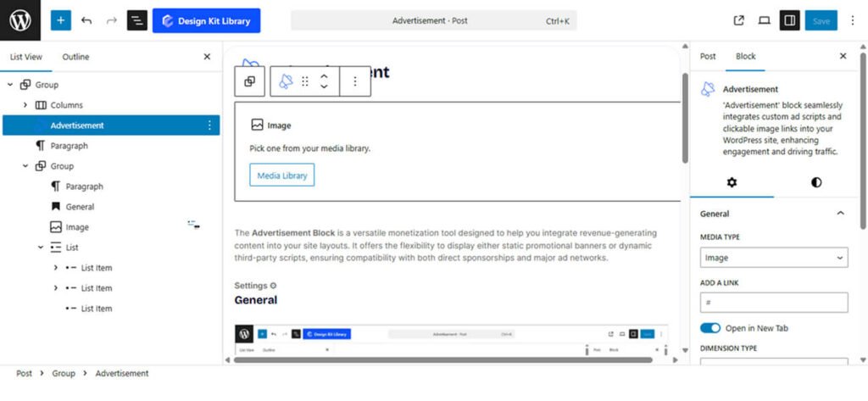
Task: Switch to the Outline tab
Action: [75, 57]
